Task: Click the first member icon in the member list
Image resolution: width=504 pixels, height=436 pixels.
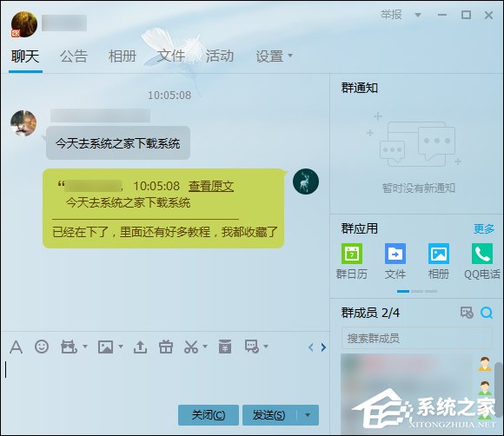Action: (484, 364)
